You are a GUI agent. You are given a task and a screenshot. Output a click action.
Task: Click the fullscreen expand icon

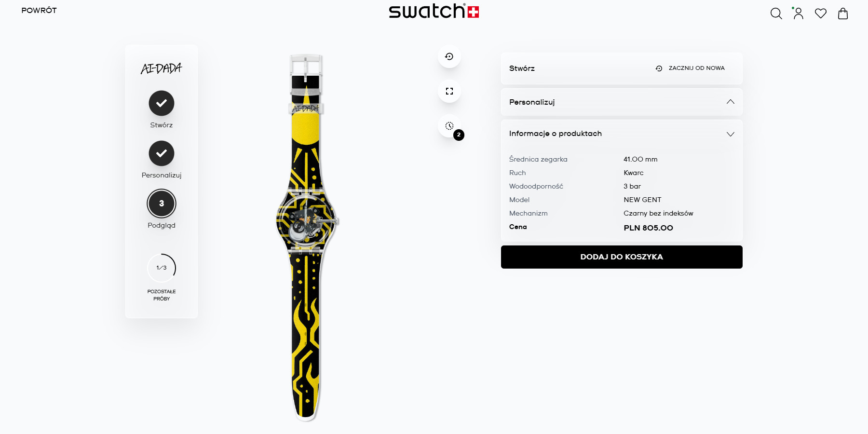pos(449,91)
